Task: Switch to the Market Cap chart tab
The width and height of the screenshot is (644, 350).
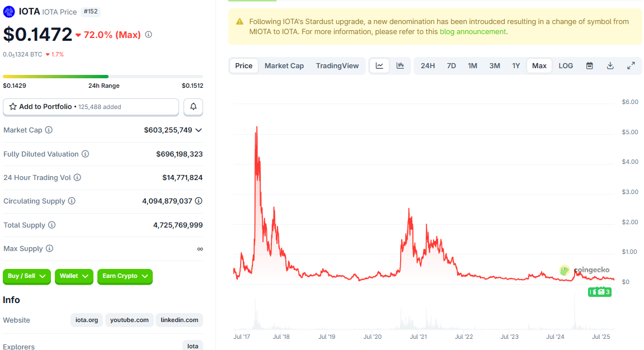Action: coord(284,66)
